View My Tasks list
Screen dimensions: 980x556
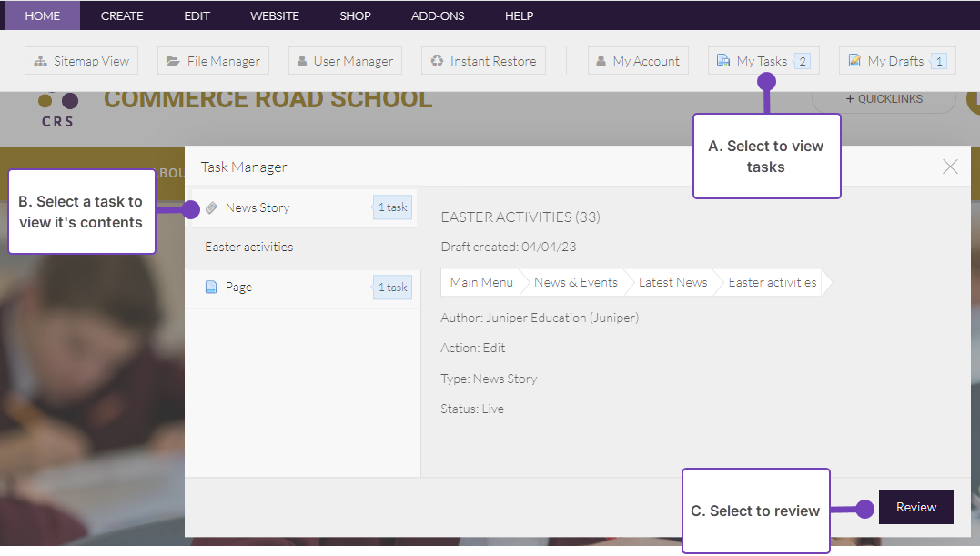(763, 61)
